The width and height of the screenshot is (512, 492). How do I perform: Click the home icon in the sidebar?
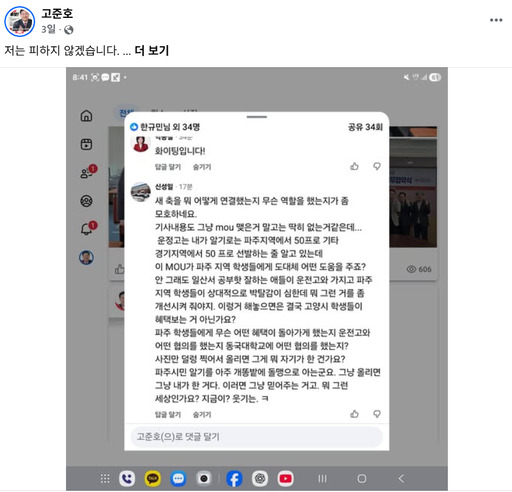pyautogui.click(x=86, y=116)
